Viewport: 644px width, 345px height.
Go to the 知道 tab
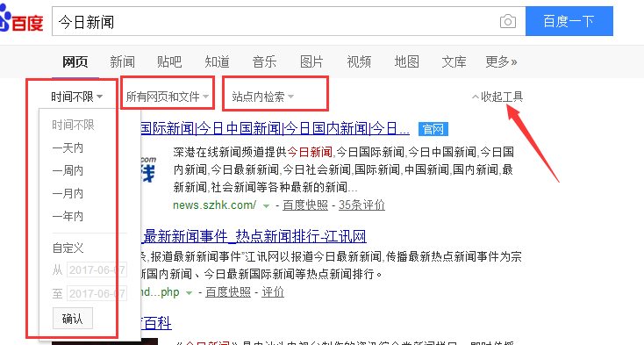[217, 62]
